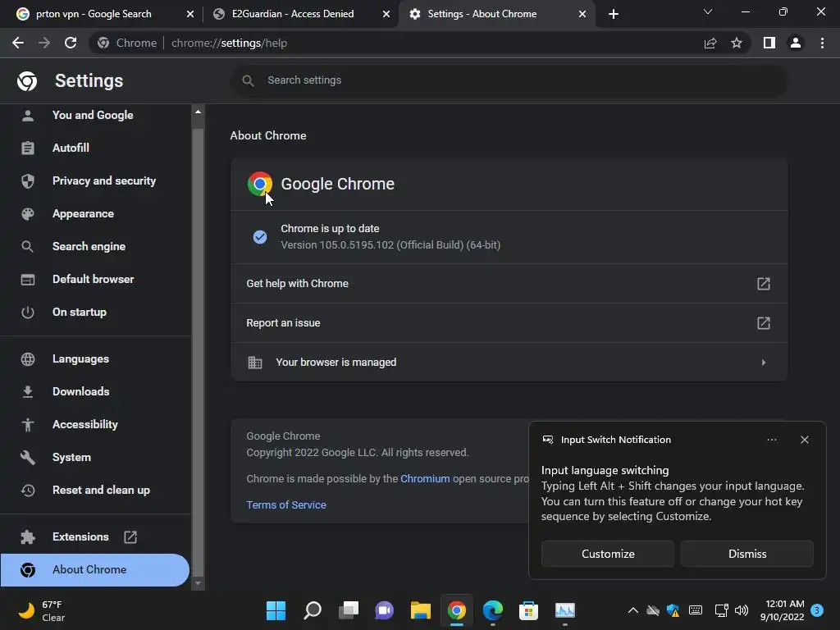The height and width of the screenshot is (630, 840).
Task: Open the weather widget showing 67°F
Action: click(x=42, y=610)
